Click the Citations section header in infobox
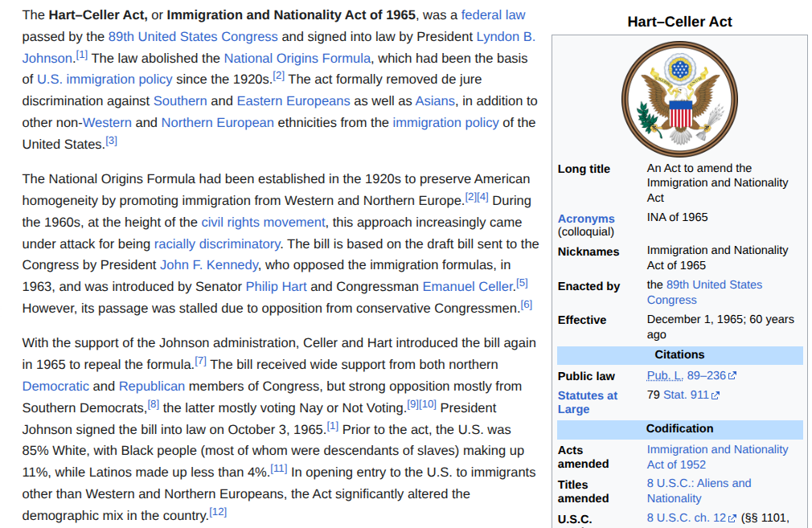This screenshot has width=812, height=528. (x=679, y=355)
